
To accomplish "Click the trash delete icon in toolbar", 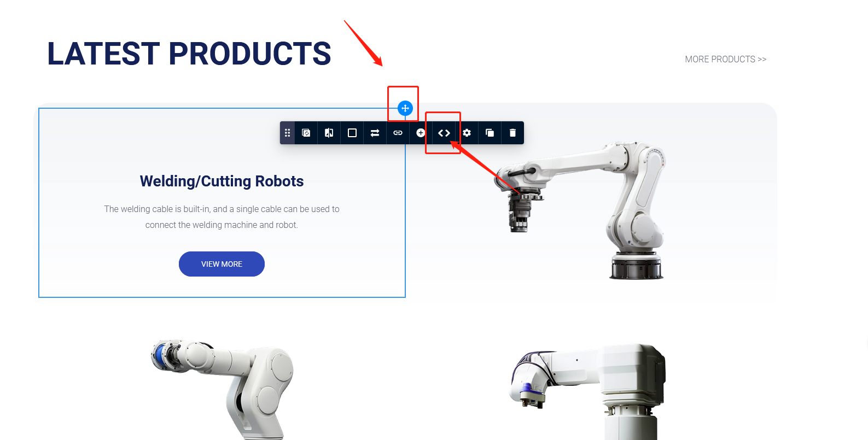I will tap(512, 133).
